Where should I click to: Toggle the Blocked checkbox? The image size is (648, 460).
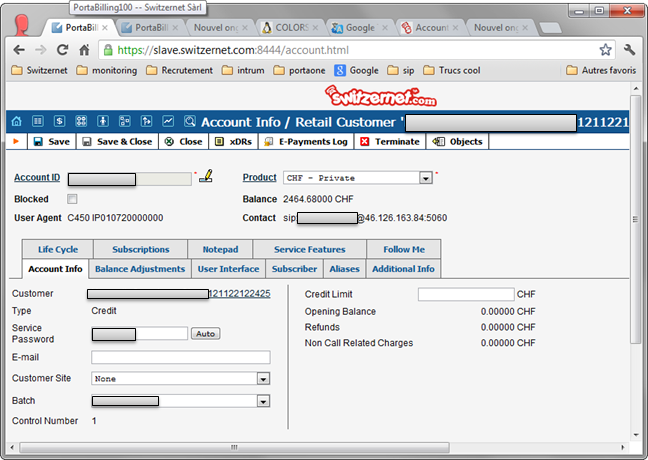(x=72, y=199)
